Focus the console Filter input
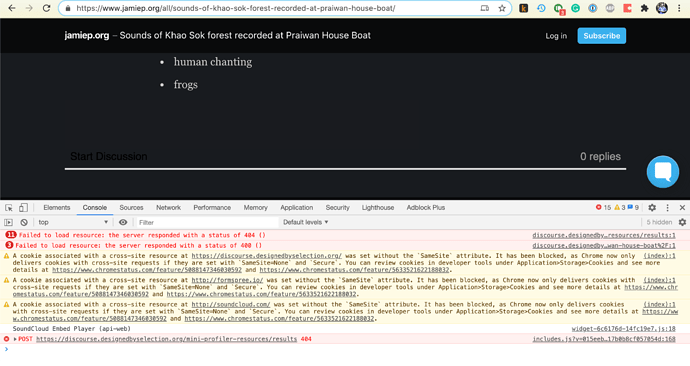Viewport: 690px width, 366px height. pyautogui.click(x=207, y=222)
